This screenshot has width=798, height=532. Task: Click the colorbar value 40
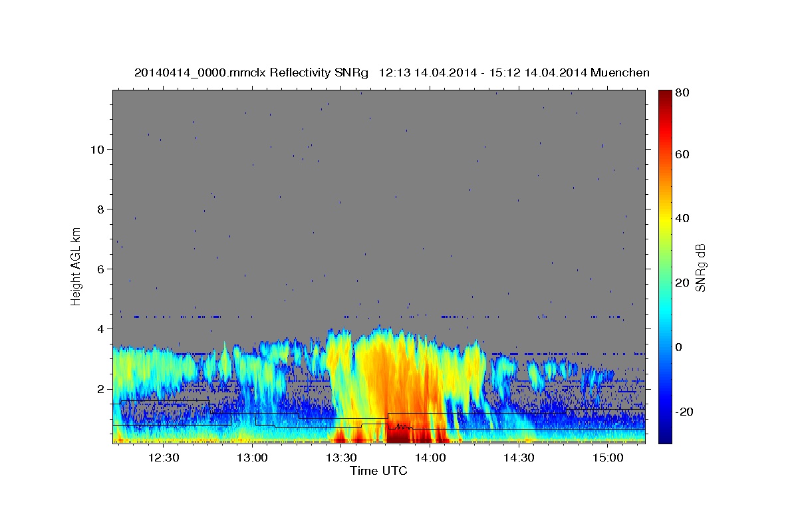tap(682, 218)
